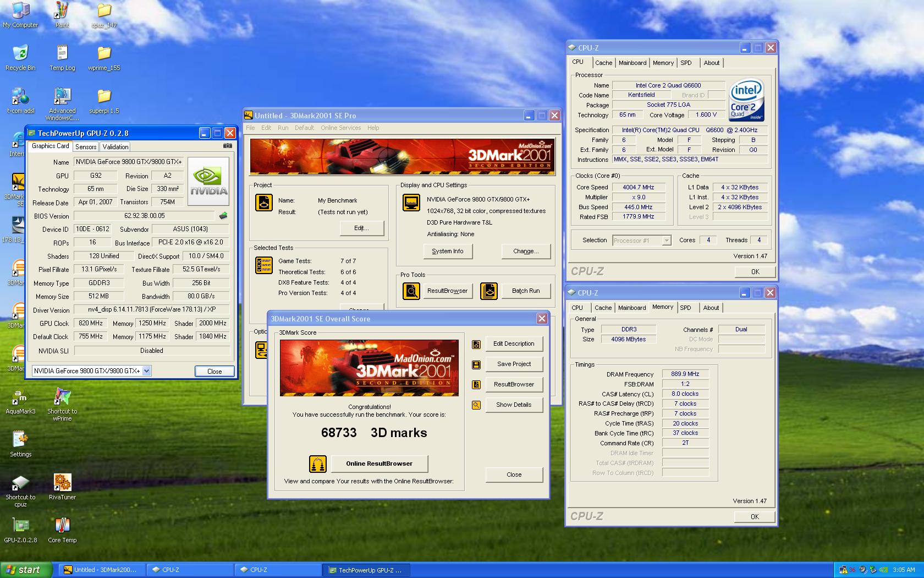
Task: Open wprime_155 folder
Action: point(104,58)
